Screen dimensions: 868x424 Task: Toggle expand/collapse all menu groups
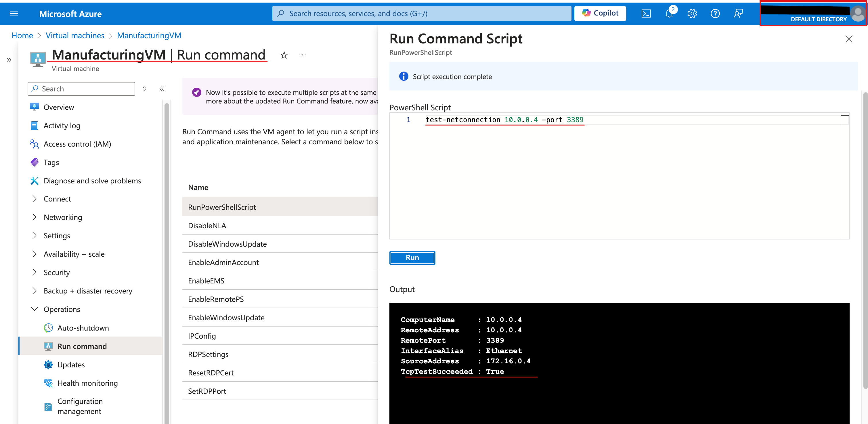click(144, 89)
